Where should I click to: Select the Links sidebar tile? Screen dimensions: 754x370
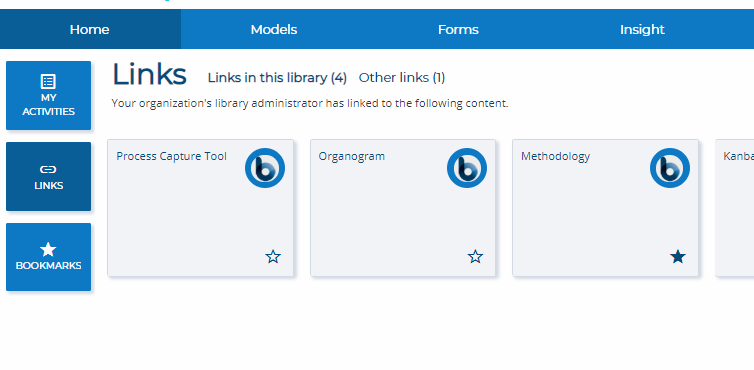[49, 176]
